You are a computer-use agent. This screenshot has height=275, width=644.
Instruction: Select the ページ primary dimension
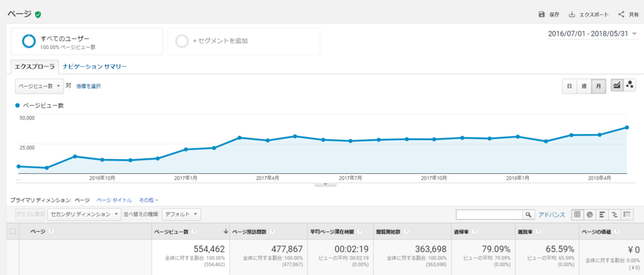[82, 200]
